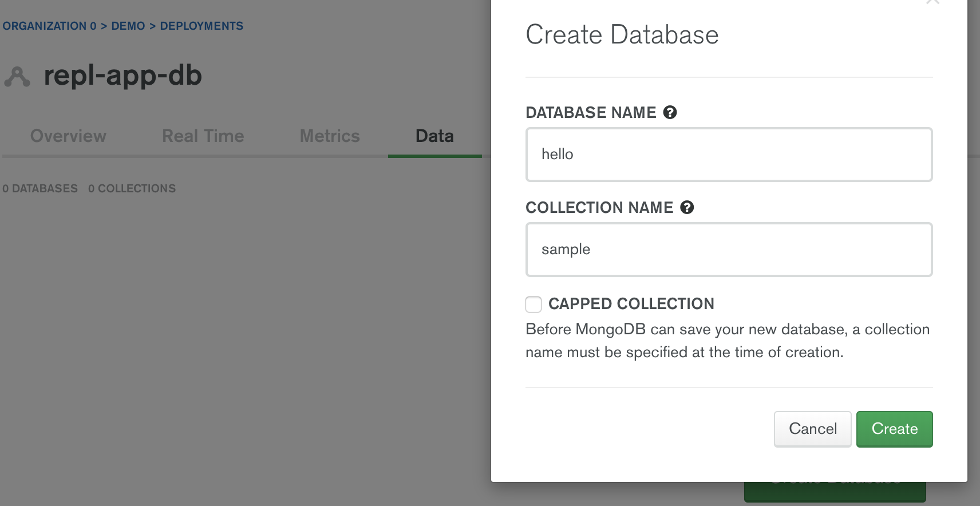Image resolution: width=980 pixels, height=506 pixels.
Task: Click the 0 DATABASES count text
Action: [40, 188]
